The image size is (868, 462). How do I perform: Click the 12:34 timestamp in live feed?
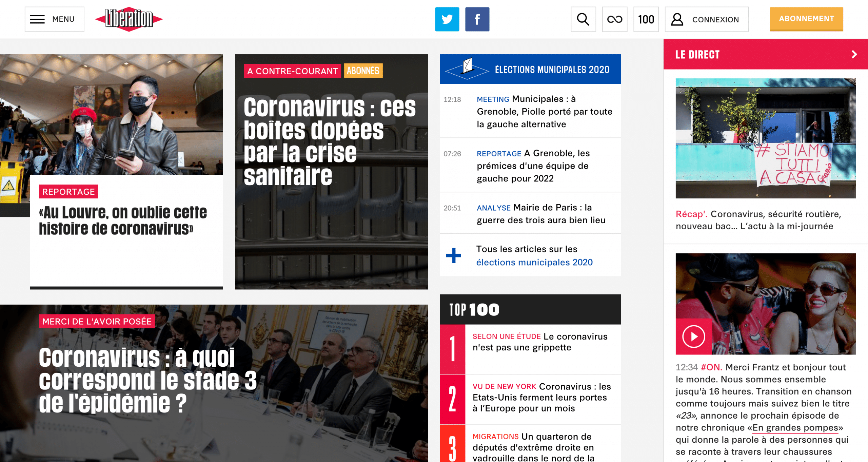687,367
